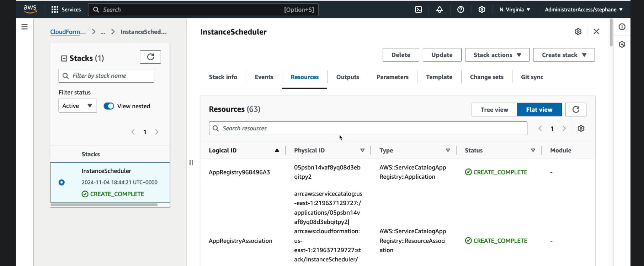Click the Stacks panel horizontal scrollbar
The image size is (644, 266).
click(x=104, y=205)
